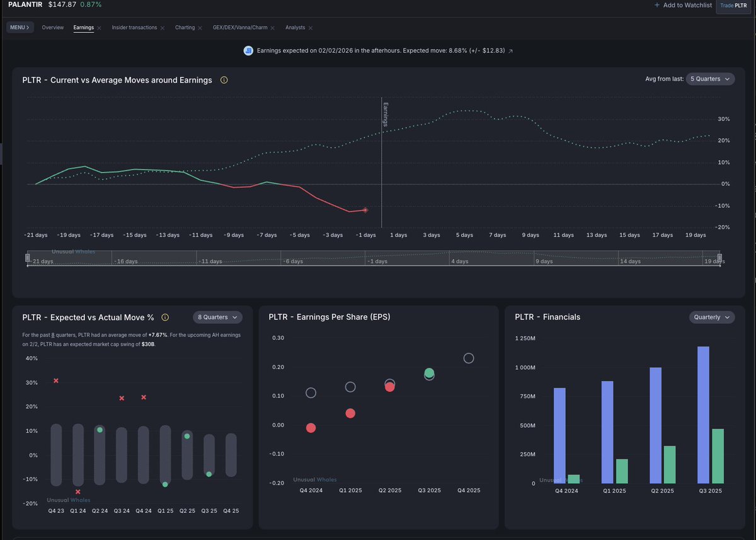Close the Earnings tab with its X
This screenshot has height=540, width=756.
click(x=100, y=28)
